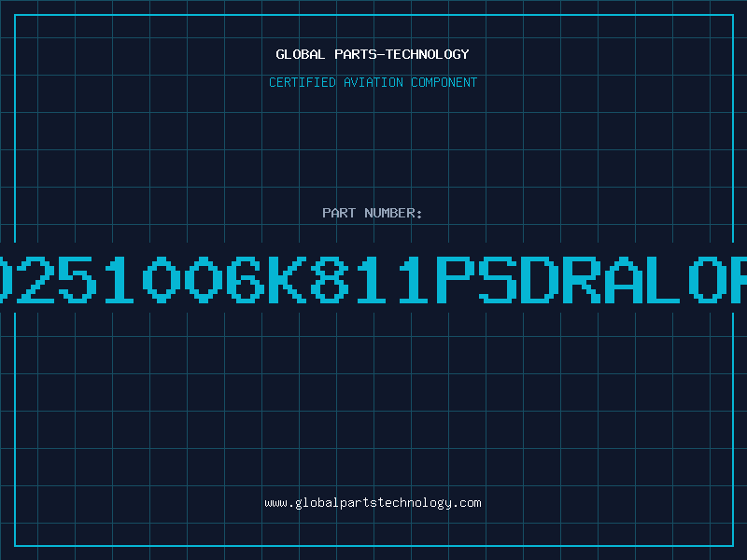Click the letter A in the part number
The width and height of the screenshot is (747, 560).
623,279
